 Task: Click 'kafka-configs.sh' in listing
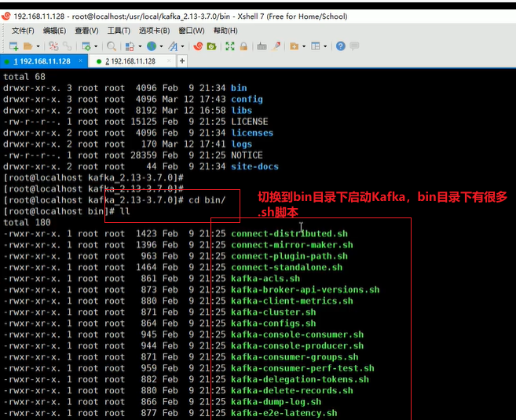click(273, 323)
